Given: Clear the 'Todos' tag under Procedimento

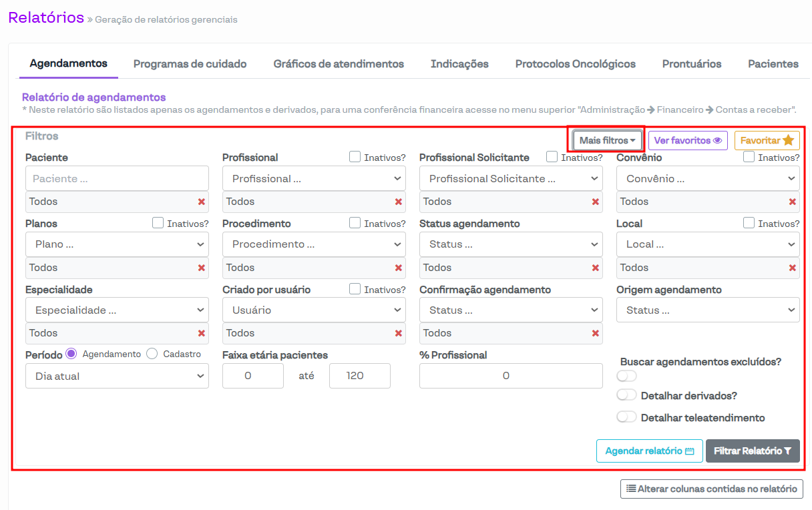Looking at the screenshot, I should click(x=399, y=268).
